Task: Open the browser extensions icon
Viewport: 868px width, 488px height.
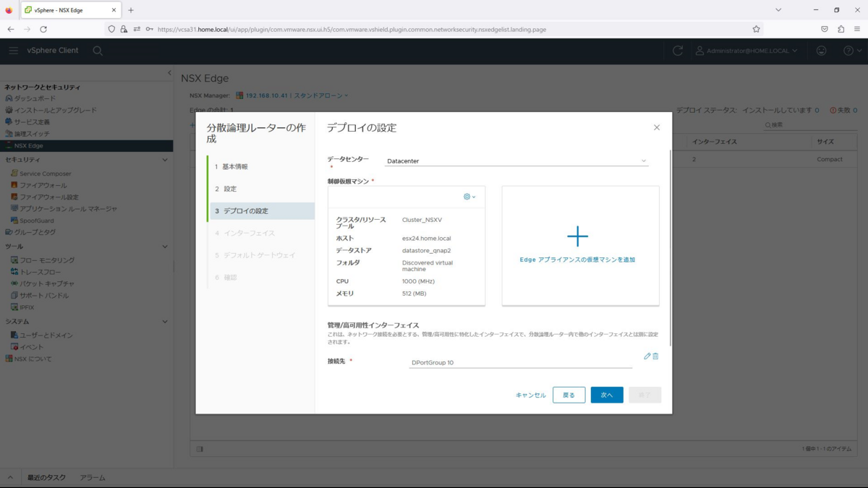Action: [x=841, y=29]
